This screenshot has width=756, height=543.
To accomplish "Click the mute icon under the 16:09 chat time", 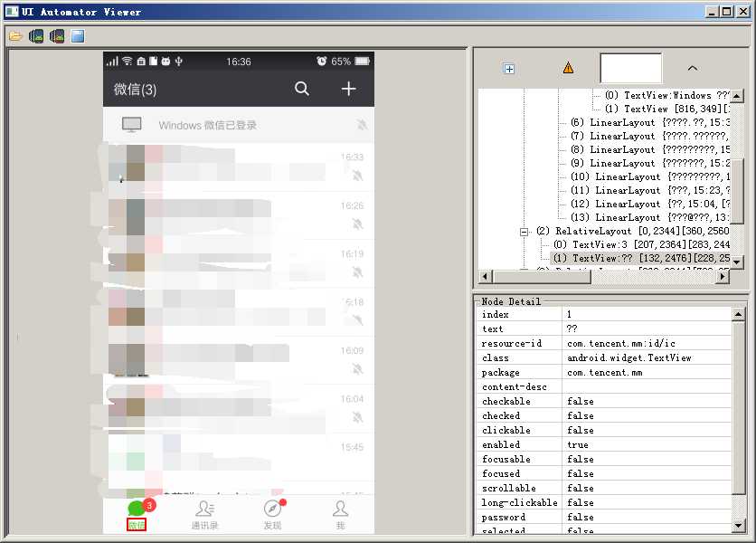I will [x=357, y=368].
